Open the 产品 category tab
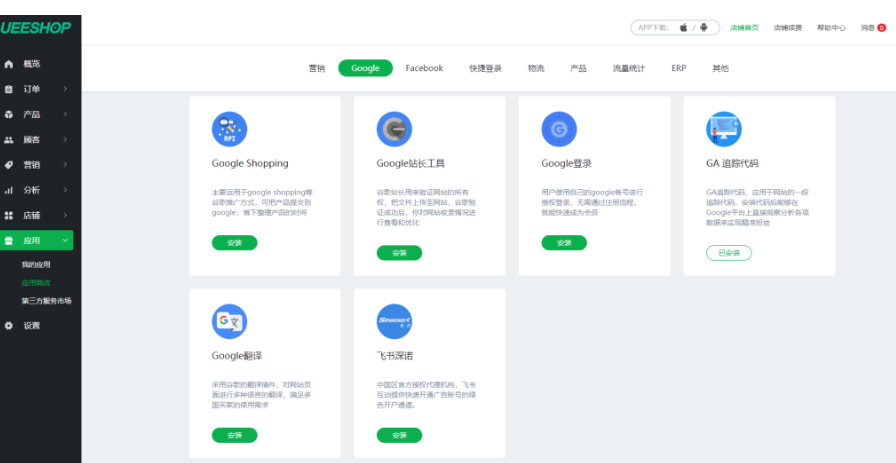Viewport: 896px width, 463px height. 578,68
